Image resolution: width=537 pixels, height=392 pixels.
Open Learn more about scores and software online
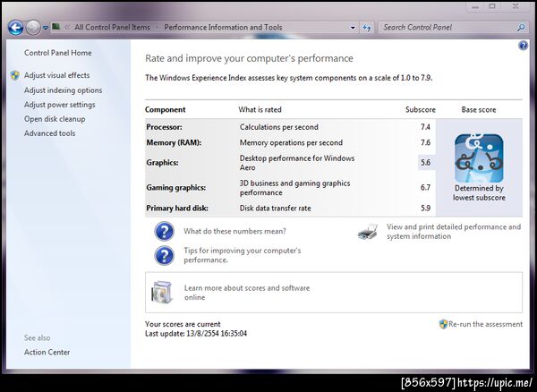(247, 293)
